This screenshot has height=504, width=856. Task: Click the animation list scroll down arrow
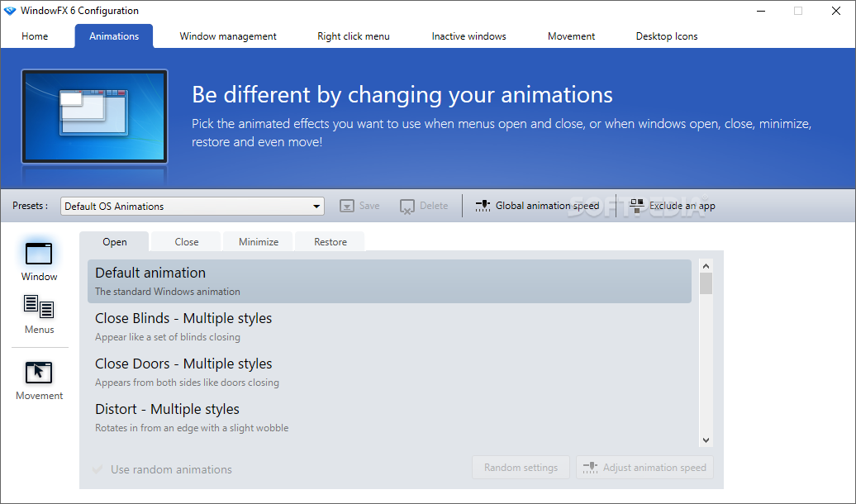point(706,440)
